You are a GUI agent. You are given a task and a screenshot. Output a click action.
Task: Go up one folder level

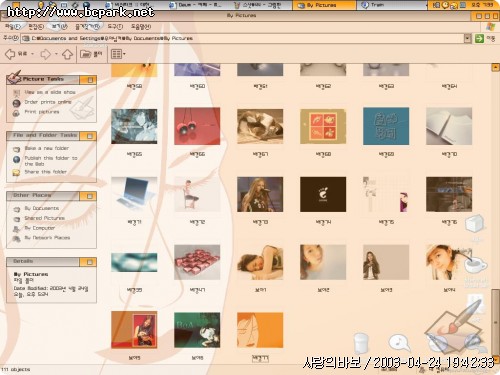tap(68, 54)
